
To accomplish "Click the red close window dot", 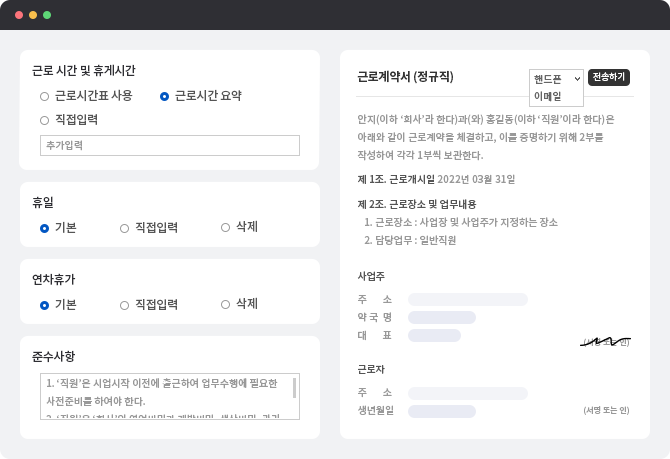I will (19, 15).
